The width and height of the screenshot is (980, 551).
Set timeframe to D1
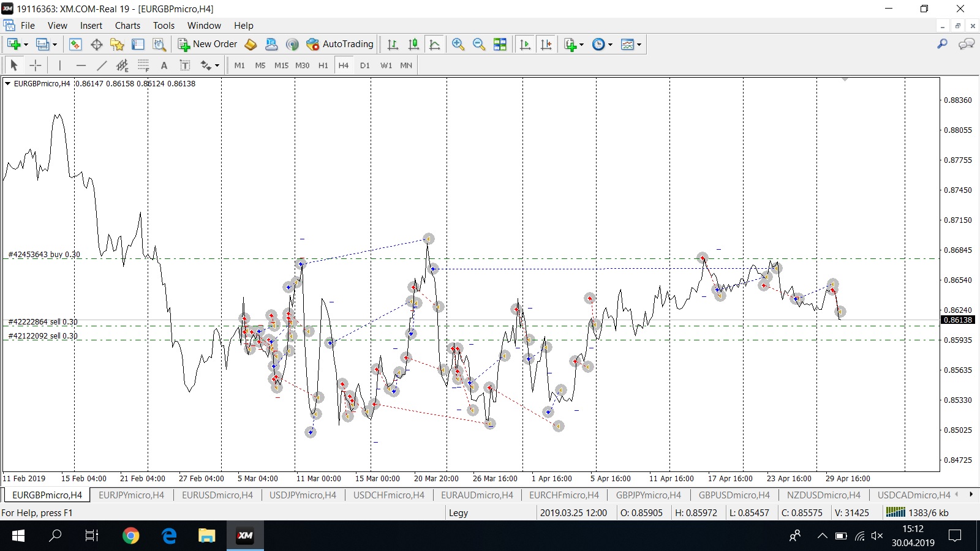coord(365,66)
